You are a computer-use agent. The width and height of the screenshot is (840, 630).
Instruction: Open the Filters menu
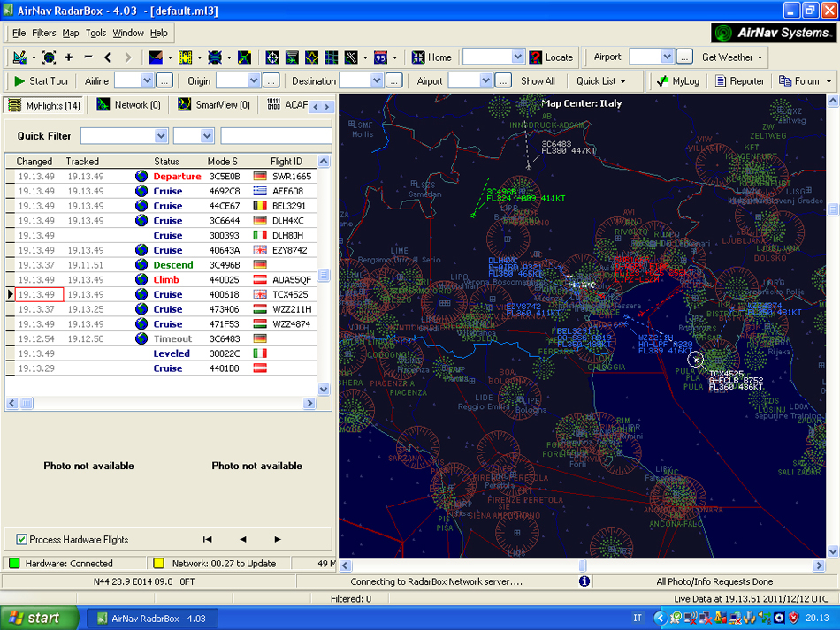(x=43, y=33)
